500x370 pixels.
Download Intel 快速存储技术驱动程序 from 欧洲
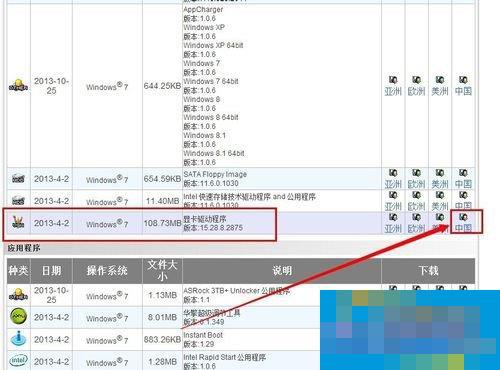[x=416, y=201]
